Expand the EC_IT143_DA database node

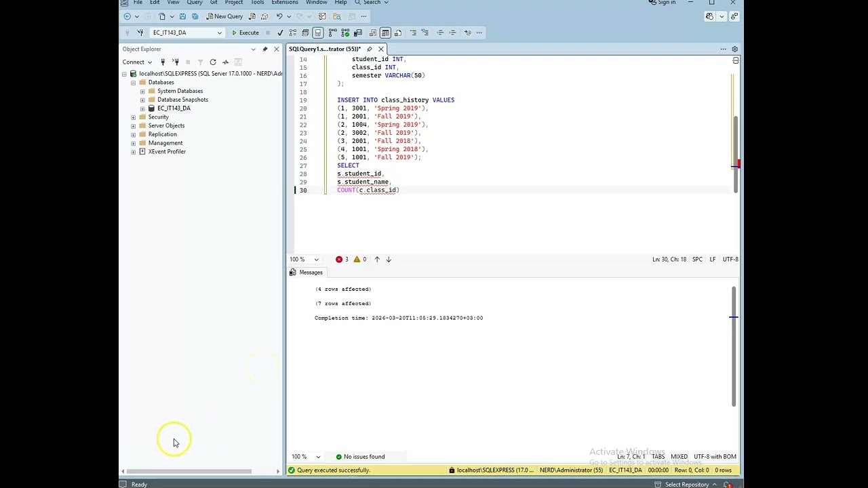point(142,108)
